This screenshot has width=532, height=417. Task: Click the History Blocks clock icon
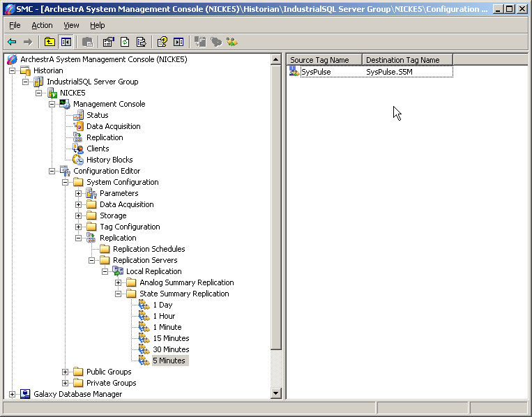pos(78,160)
